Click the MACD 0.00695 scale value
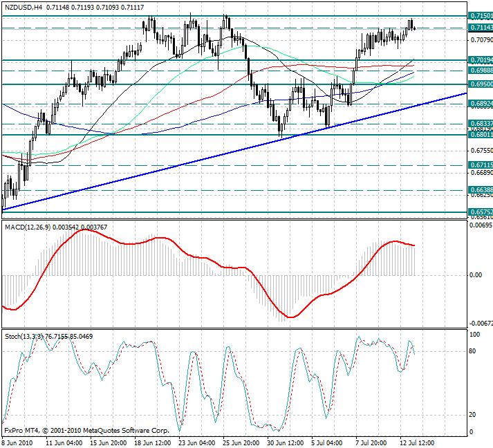 pyautogui.click(x=480, y=225)
